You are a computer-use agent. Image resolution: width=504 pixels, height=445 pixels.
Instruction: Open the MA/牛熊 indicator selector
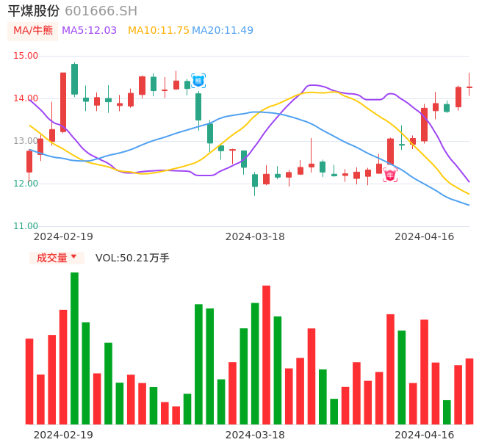(33, 31)
